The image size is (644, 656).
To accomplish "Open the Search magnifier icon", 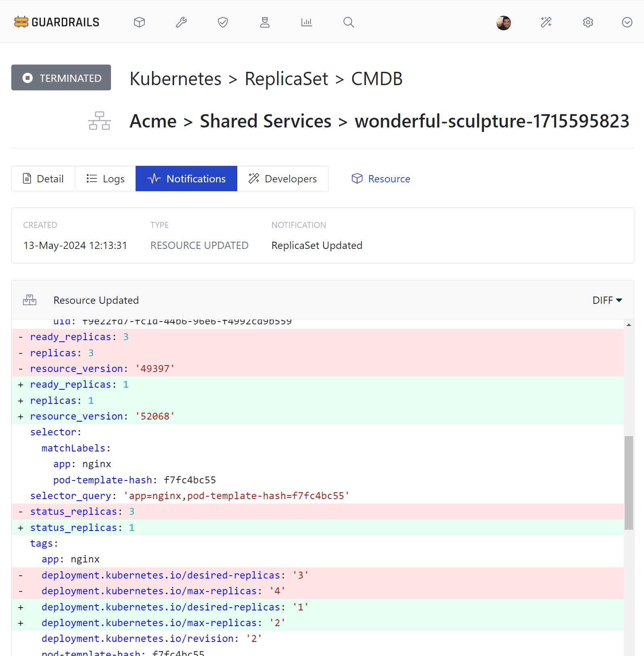I will point(349,22).
